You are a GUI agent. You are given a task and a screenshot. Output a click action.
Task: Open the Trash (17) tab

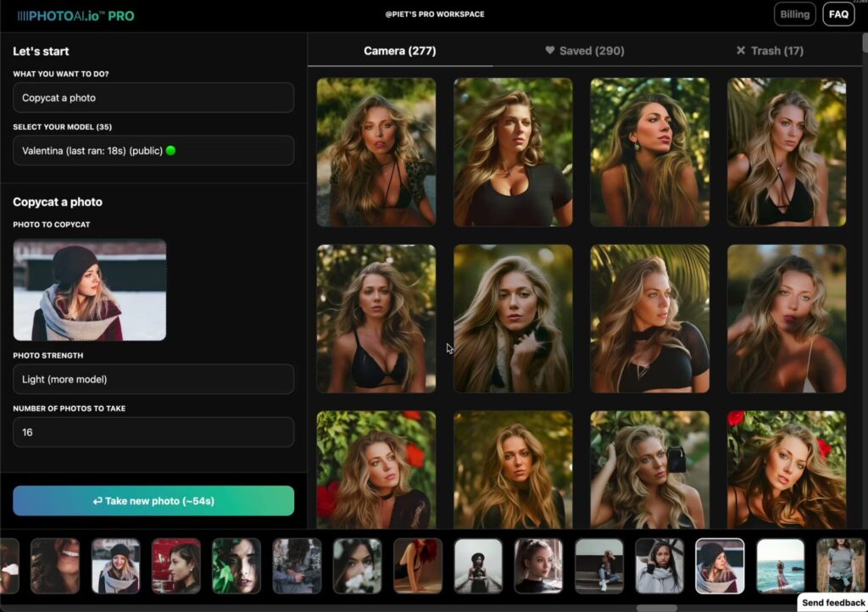click(770, 51)
